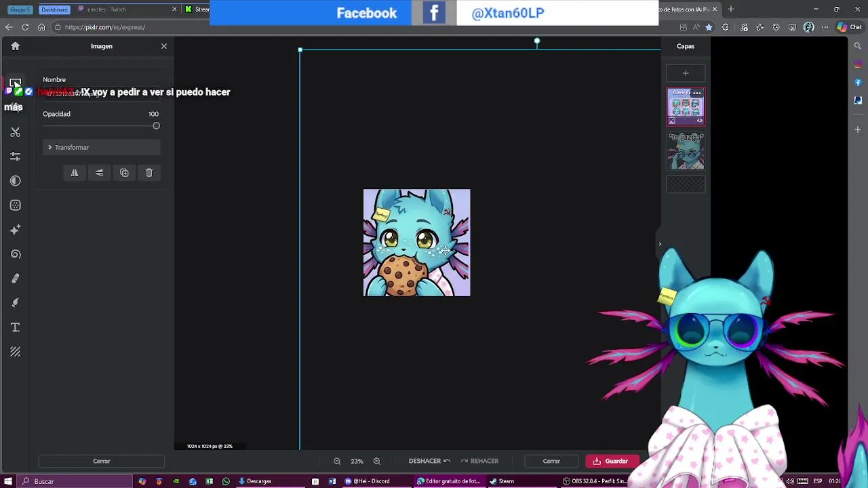Adjust the Opacidad slider handle

(156, 126)
